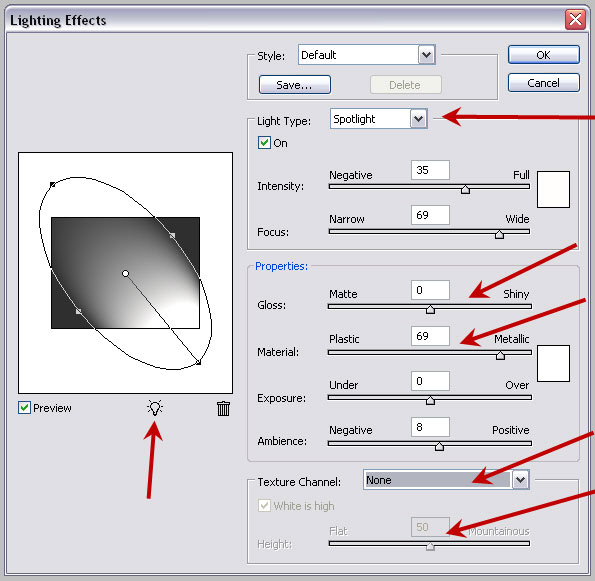Open the Light Type dropdown
This screenshot has height=581, width=595.
point(419,119)
